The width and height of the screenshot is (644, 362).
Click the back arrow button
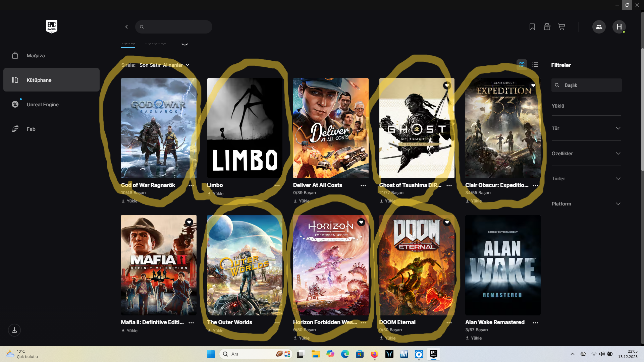point(126,27)
